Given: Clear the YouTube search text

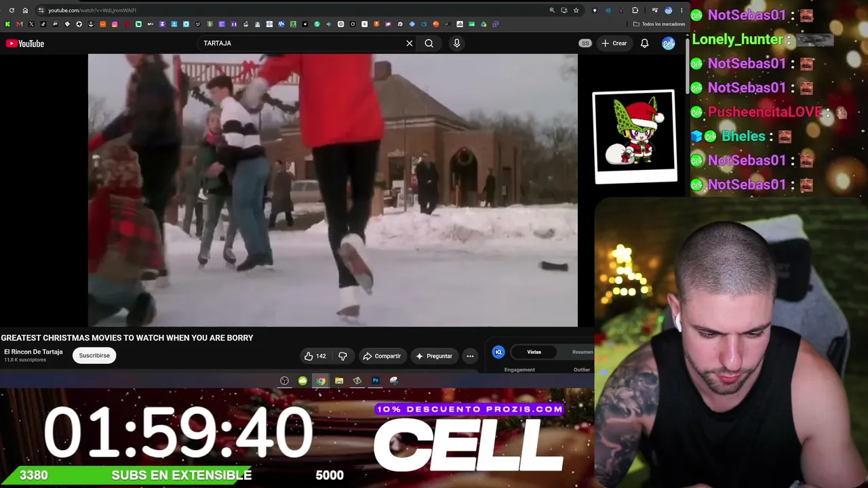Looking at the screenshot, I should point(410,43).
